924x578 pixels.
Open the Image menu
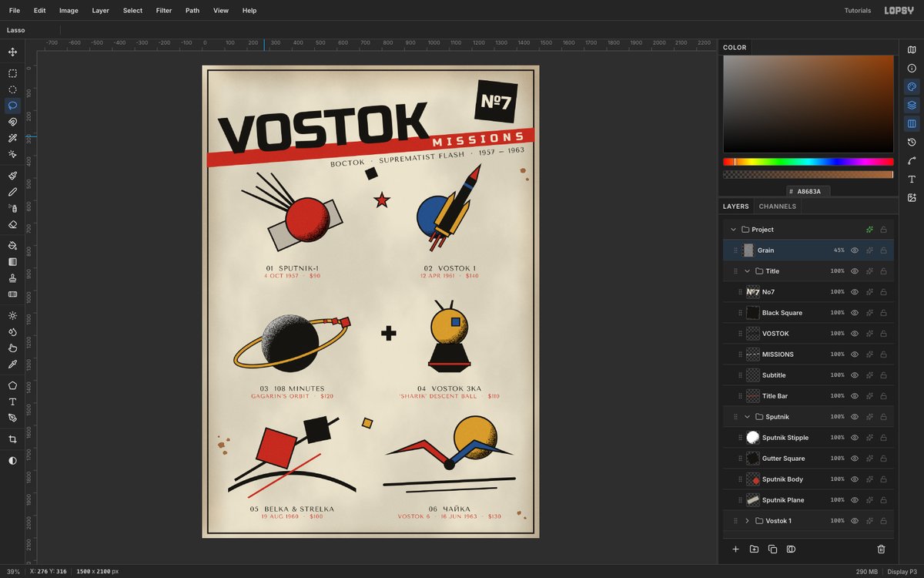click(x=69, y=11)
